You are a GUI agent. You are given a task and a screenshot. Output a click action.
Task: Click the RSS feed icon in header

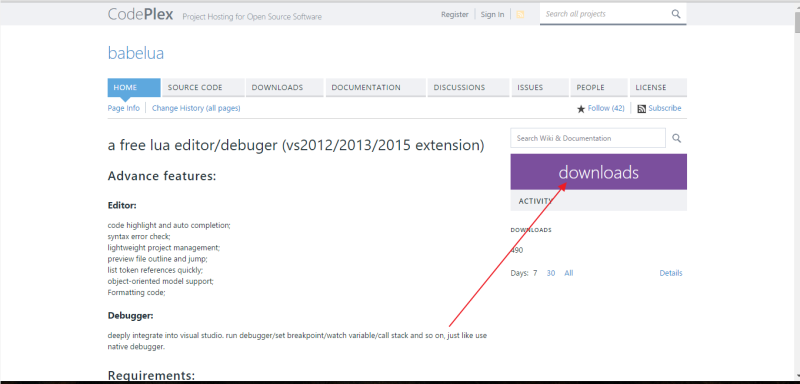[x=520, y=14]
